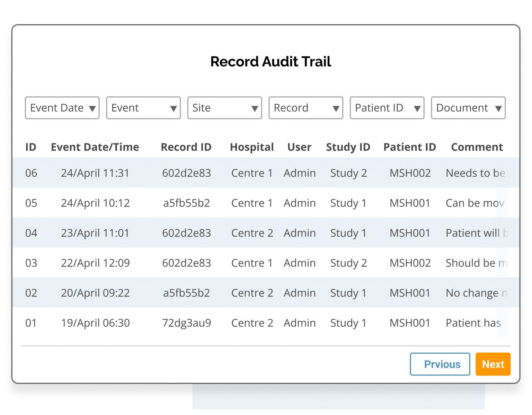The width and height of the screenshot is (532, 415).
Task: Open the Event filter dropdown
Action: pos(143,108)
